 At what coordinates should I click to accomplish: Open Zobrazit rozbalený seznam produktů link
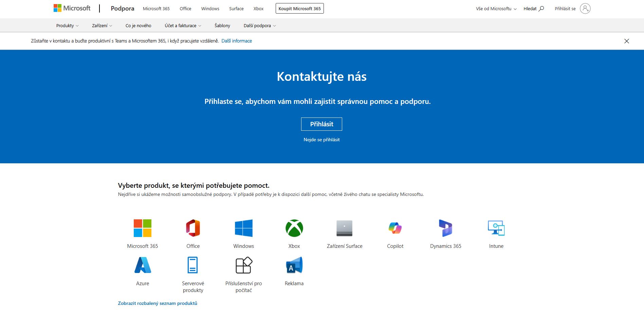pos(158,303)
